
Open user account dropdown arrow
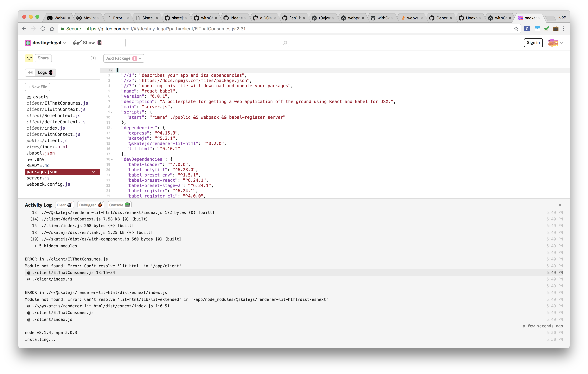pos(561,43)
